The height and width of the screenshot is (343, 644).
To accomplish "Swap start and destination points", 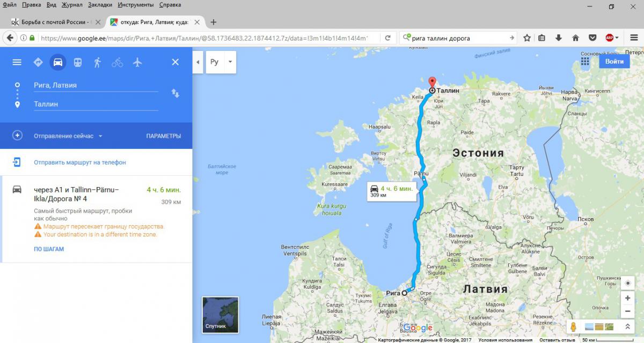I will pos(175,94).
